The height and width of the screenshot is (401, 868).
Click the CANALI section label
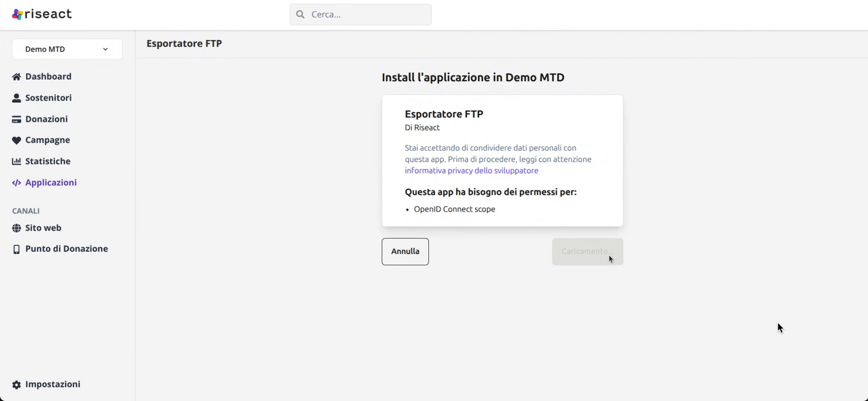tap(26, 211)
